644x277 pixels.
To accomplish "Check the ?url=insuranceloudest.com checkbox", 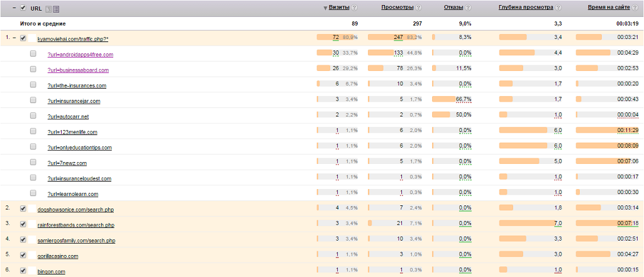I will coord(33,178).
